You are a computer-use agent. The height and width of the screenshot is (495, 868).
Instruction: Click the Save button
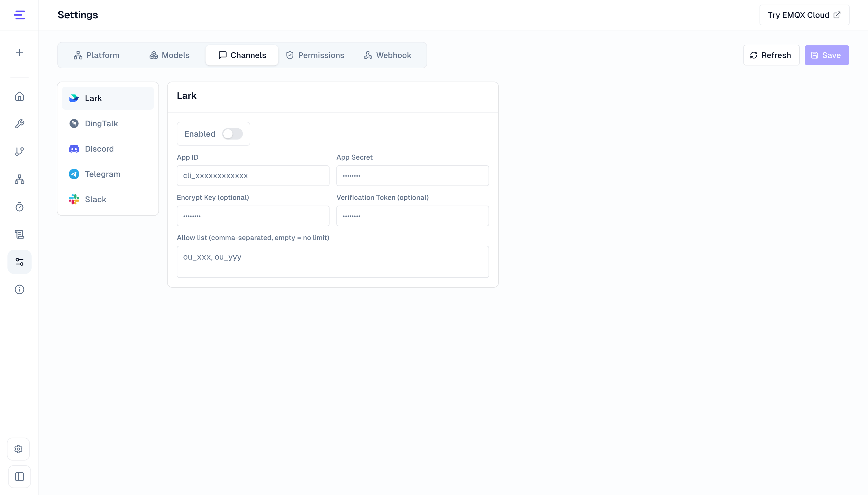827,55
